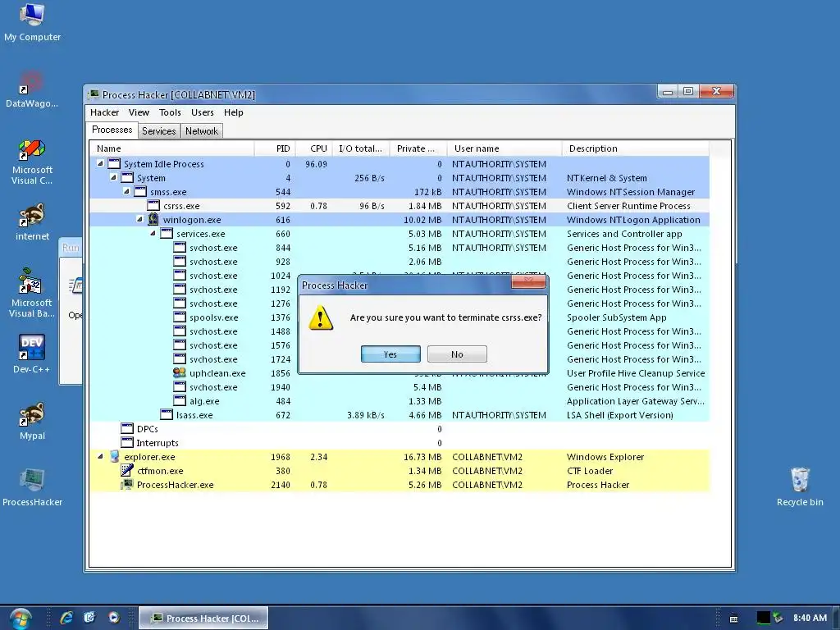The image size is (840, 630).
Task: Open the Hacker menu
Action: click(x=104, y=112)
